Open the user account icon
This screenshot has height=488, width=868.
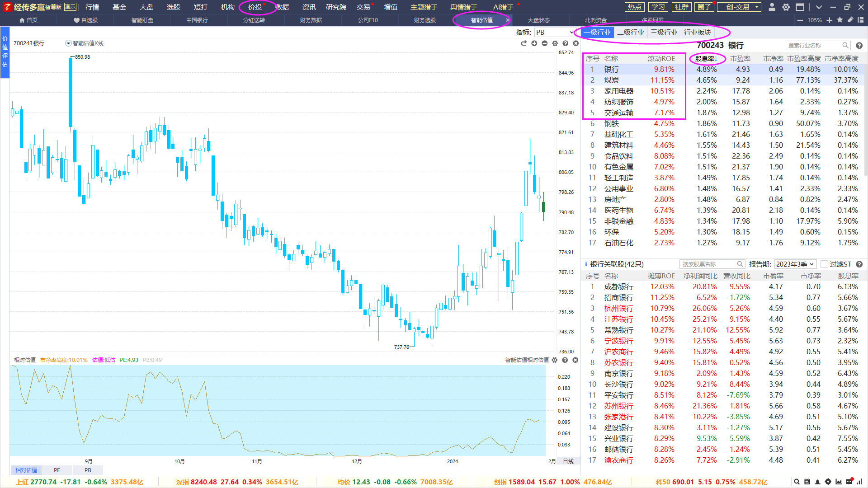(772, 7)
